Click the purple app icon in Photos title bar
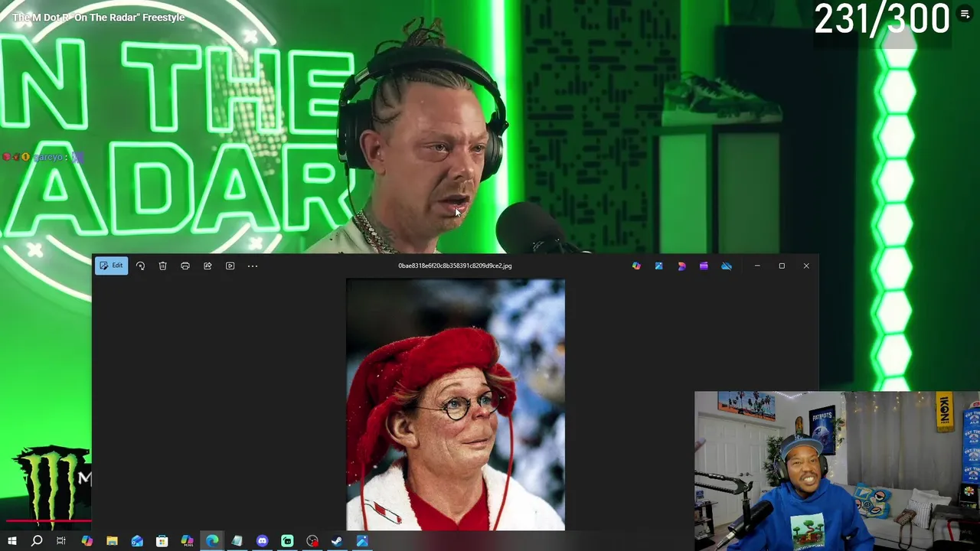 point(704,266)
